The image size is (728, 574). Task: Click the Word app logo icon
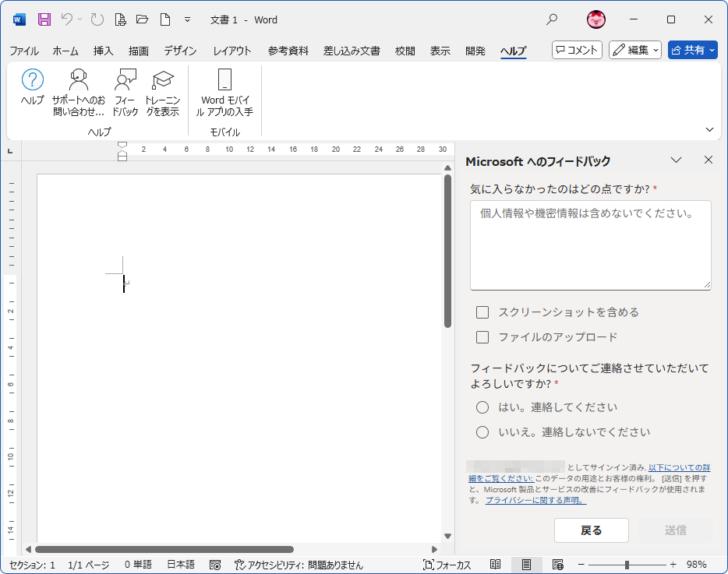pyautogui.click(x=20, y=20)
